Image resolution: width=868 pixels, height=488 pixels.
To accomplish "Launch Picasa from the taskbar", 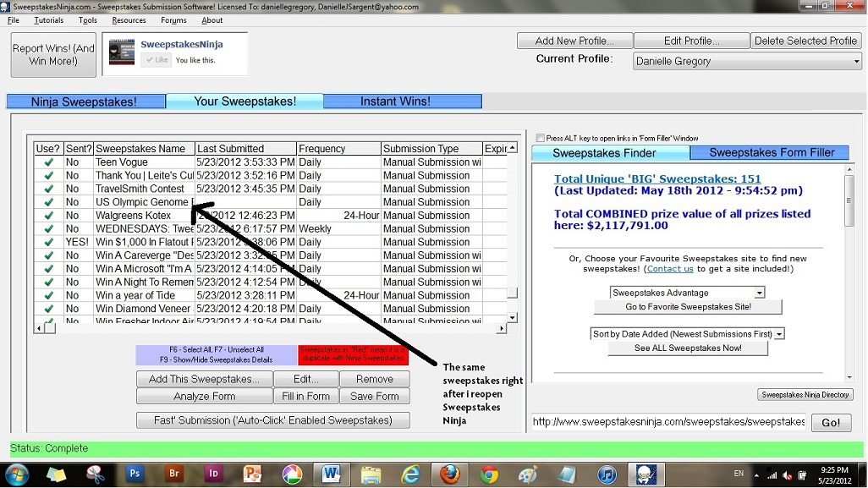I will click(292, 474).
